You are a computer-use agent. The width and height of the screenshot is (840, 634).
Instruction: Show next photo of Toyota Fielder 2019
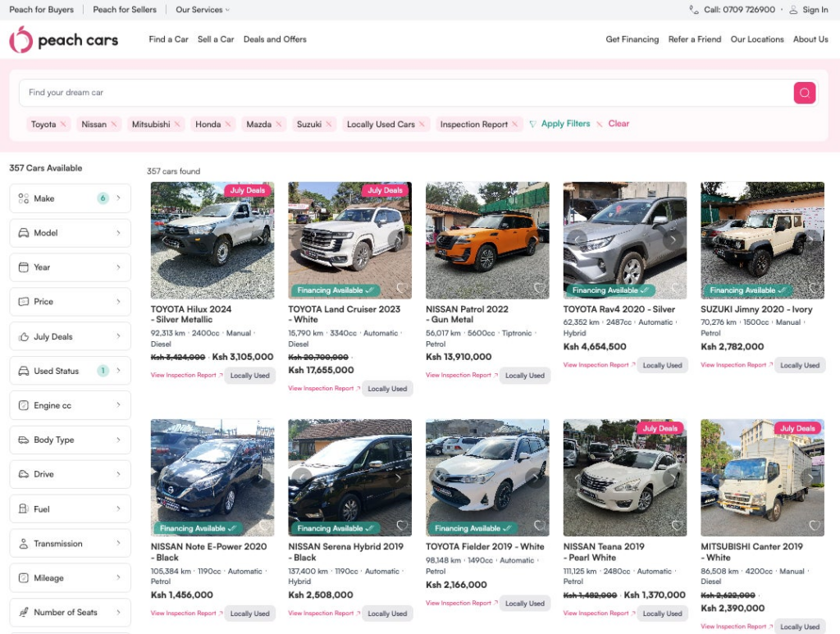[x=536, y=477]
